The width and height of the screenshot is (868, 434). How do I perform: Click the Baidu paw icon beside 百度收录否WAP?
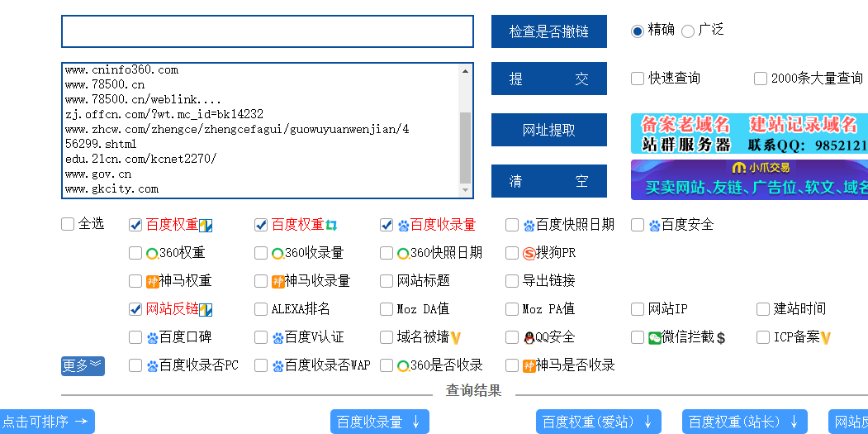277,366
